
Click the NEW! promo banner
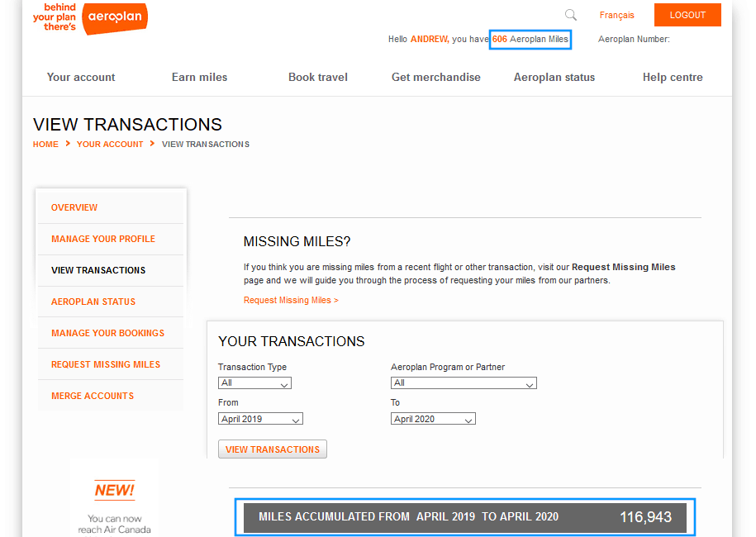pyautogui.click(x=115, y=490)
